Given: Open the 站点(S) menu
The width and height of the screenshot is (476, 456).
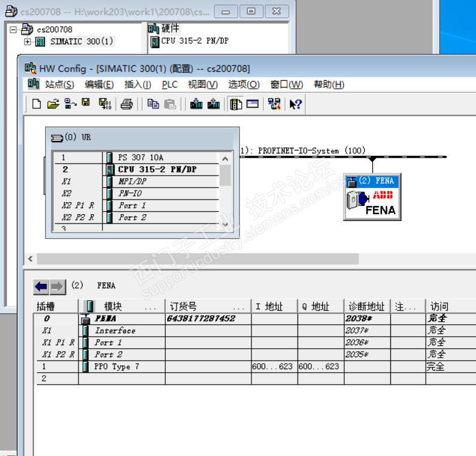Looking at the screenshot, I should tap(59, 84).
